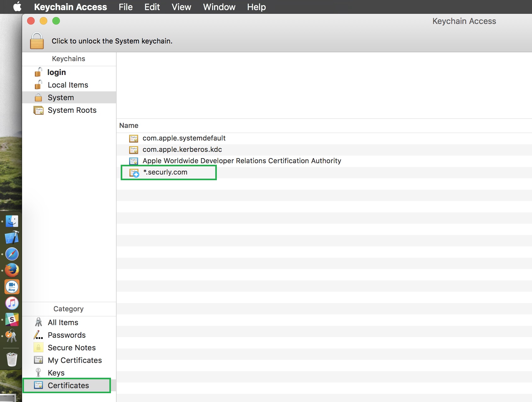This screenshot has width=532, height=402.
Task: Show the Secure Notes category
Action: pos(69,348)
